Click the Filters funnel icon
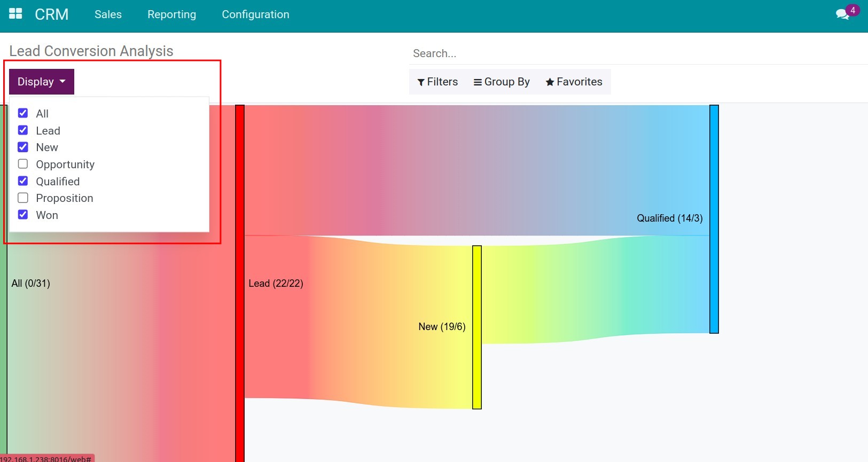The width and height of the screenshot is (868, 462). click(421, 82)
